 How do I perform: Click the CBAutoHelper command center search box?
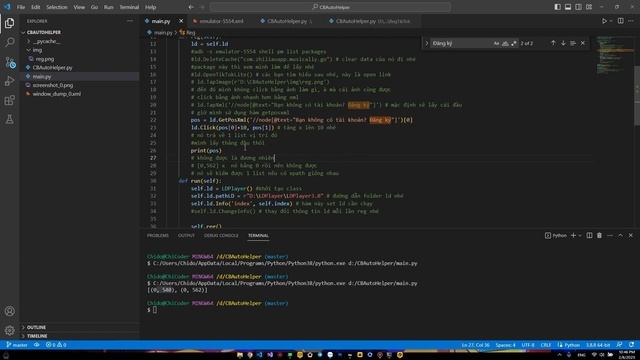330,7
